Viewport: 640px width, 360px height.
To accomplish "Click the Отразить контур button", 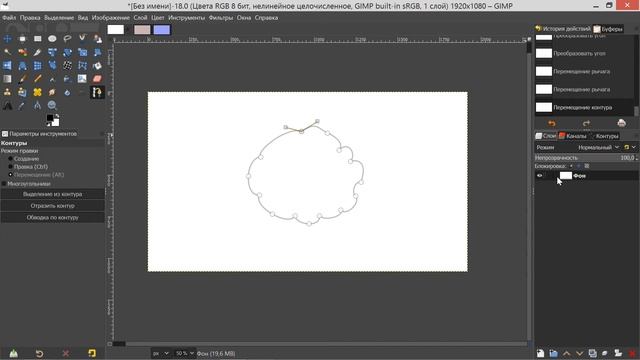I will point(53,206).
